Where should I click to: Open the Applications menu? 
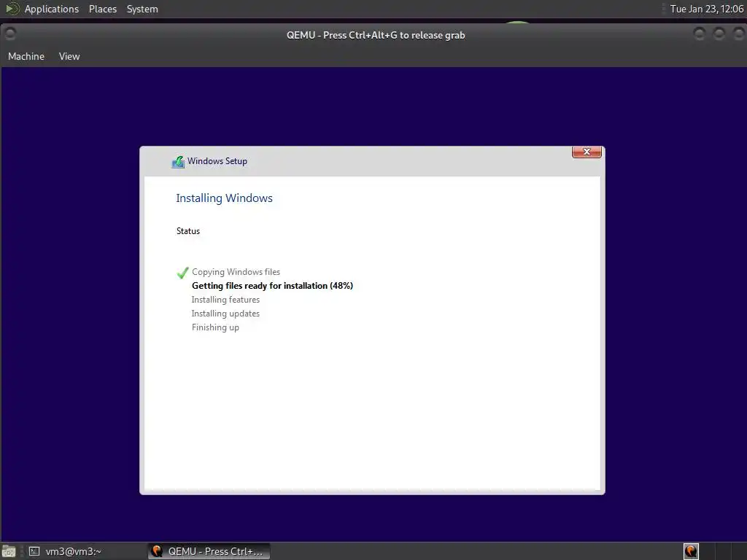click(x=52, y=9)
